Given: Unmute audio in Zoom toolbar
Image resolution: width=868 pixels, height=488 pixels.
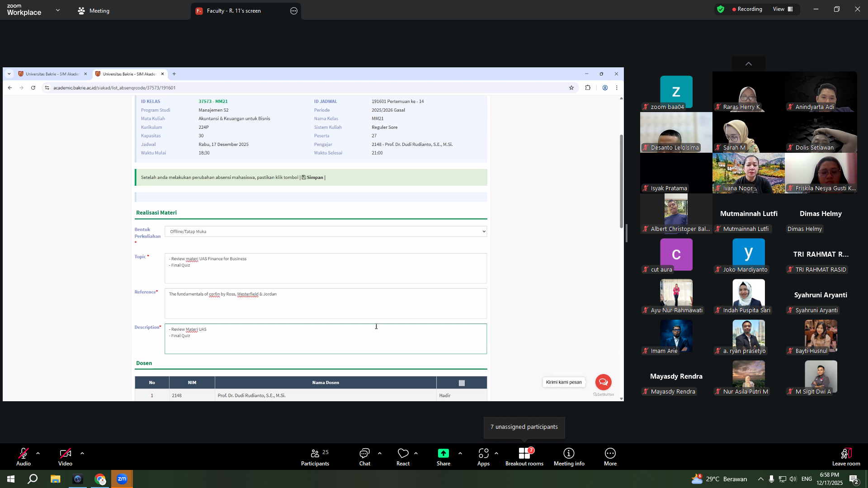Looking at the screenshot, I should (x=24, y=456).
